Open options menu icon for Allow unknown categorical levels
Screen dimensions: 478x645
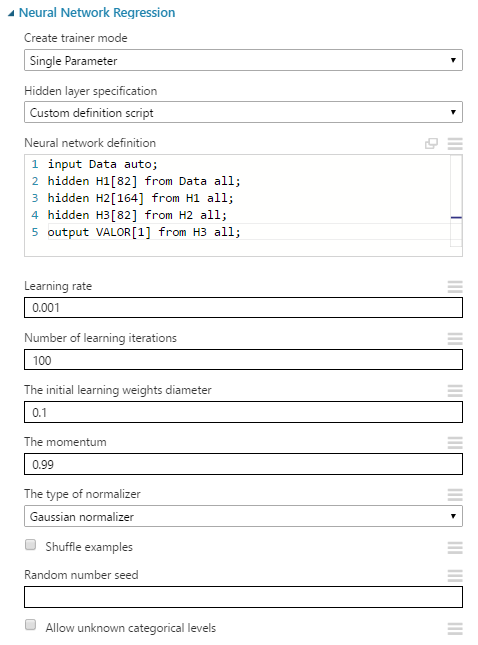[x=455, y=629]
